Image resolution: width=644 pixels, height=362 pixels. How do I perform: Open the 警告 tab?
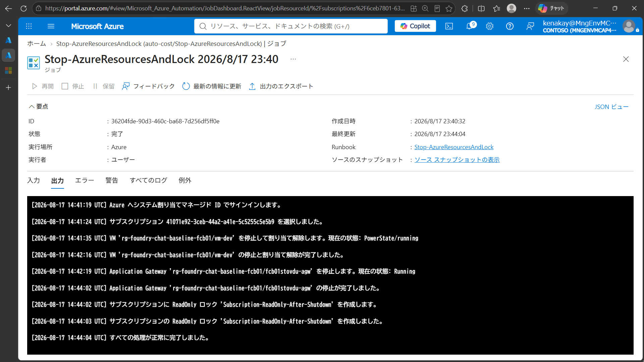[x=112, y=180]
